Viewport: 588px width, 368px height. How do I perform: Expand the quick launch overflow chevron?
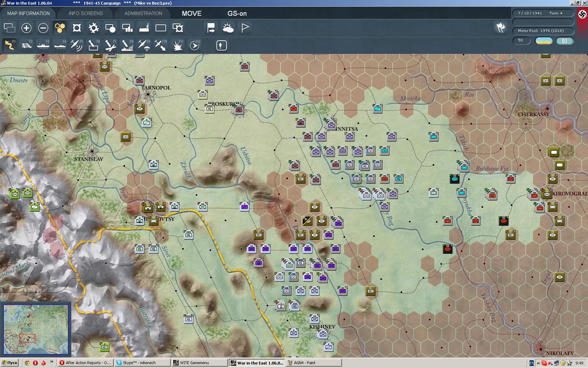(x=52, y=362)
